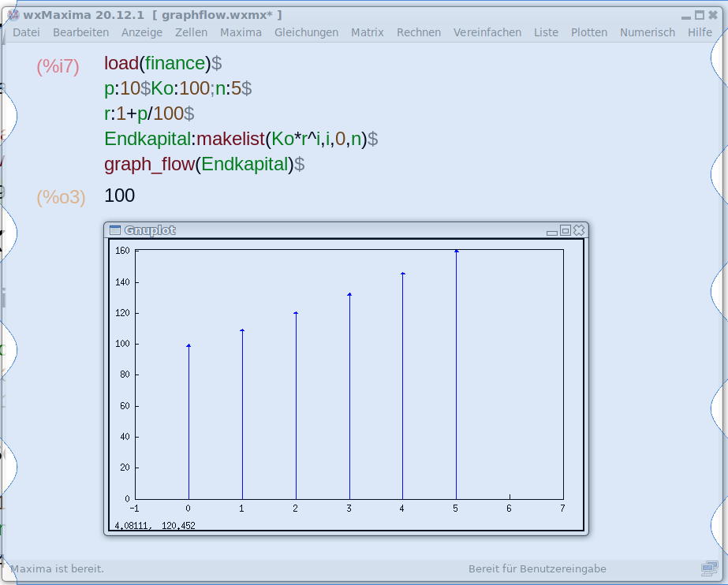
Task: Click the x-axis label 7 in plot
Action: [x=562, y=509]
